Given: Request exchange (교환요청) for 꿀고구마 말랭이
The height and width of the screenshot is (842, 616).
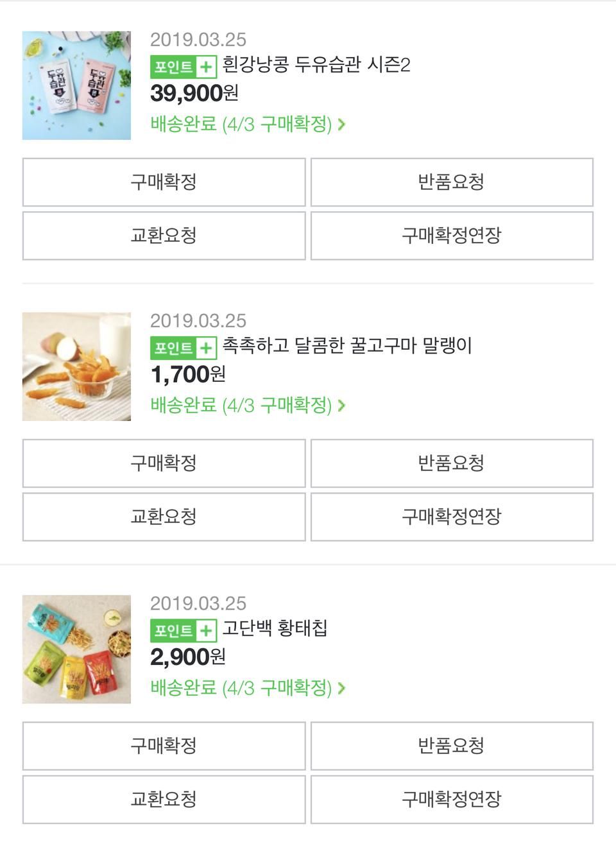Looking at the screenshot, I should coord(164,517).
